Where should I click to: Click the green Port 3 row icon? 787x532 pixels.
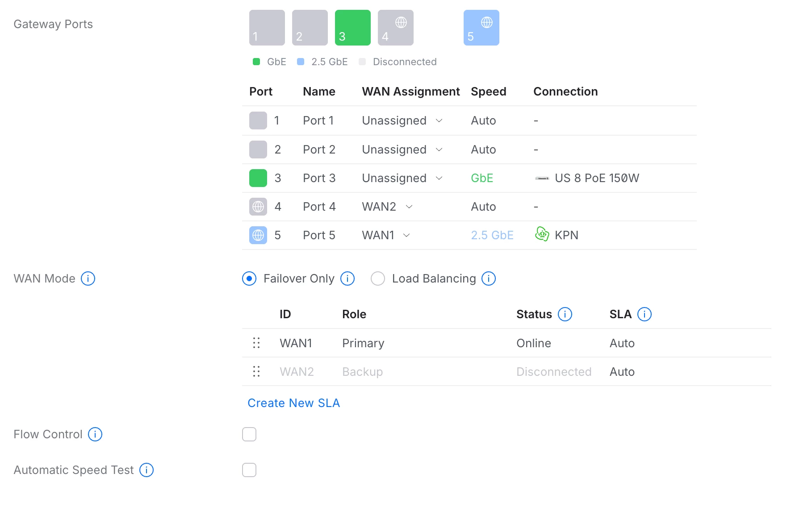click(258, 178)
